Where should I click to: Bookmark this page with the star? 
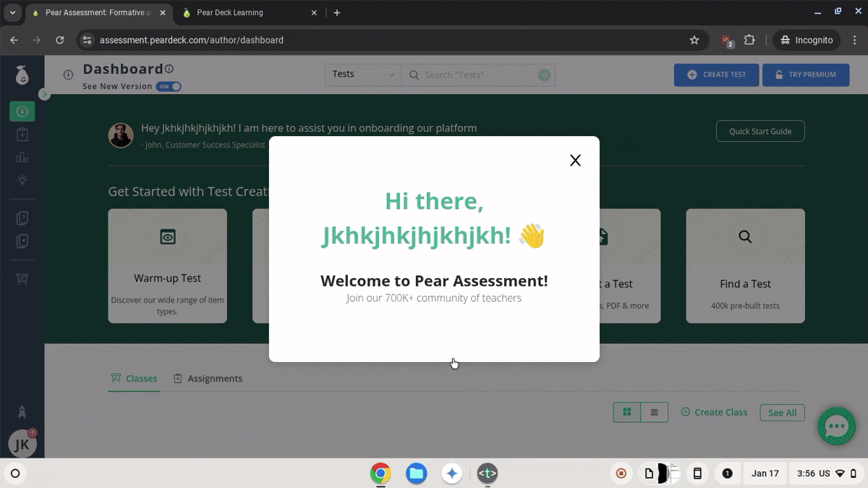[694, 40]
